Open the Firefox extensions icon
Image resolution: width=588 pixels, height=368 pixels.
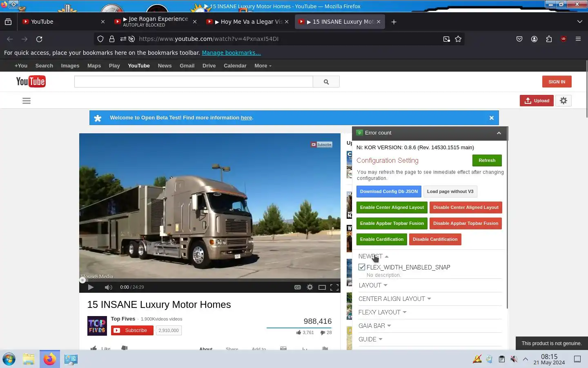click(549, 39)
